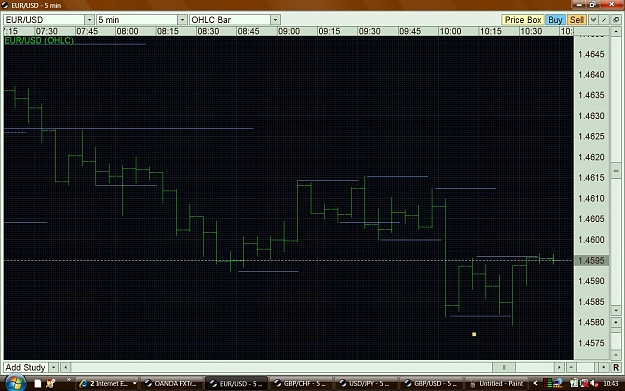Open the Windows Start orb
Image resolution: width=625 pixels, height=391 pixels.
15,383
